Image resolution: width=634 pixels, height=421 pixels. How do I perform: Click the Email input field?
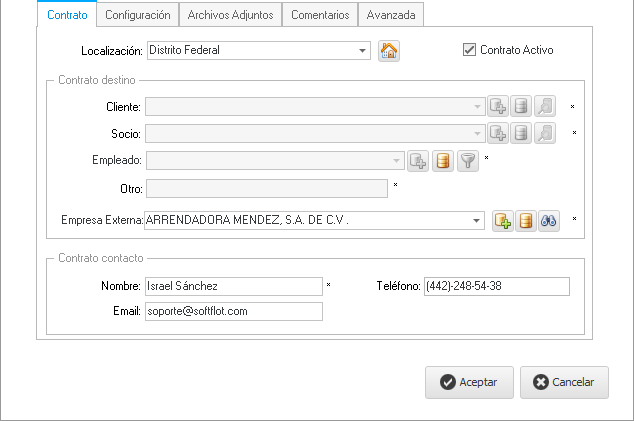click(234, 312)
